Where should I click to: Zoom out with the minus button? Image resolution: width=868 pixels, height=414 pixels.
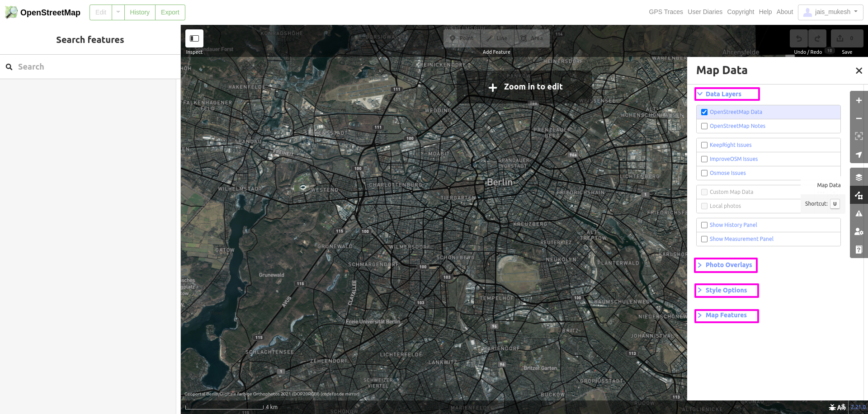coord(859,118)
